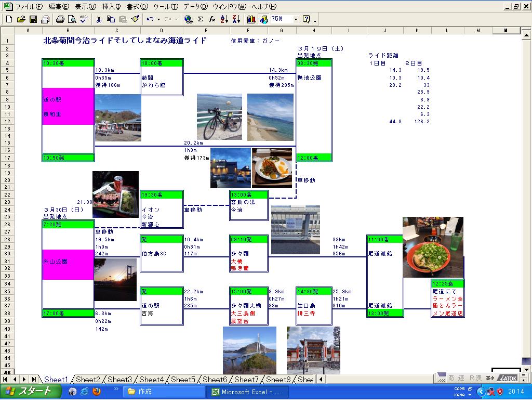Screen dimensions: 532x416
Task: Click the New workbook icon
Action: (9, 19)
